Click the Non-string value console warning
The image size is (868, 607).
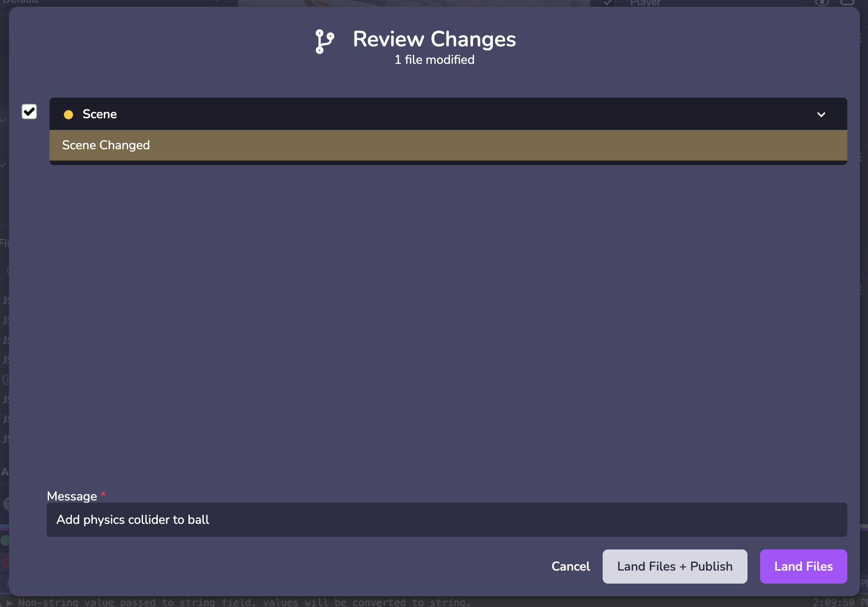(244, 603)
